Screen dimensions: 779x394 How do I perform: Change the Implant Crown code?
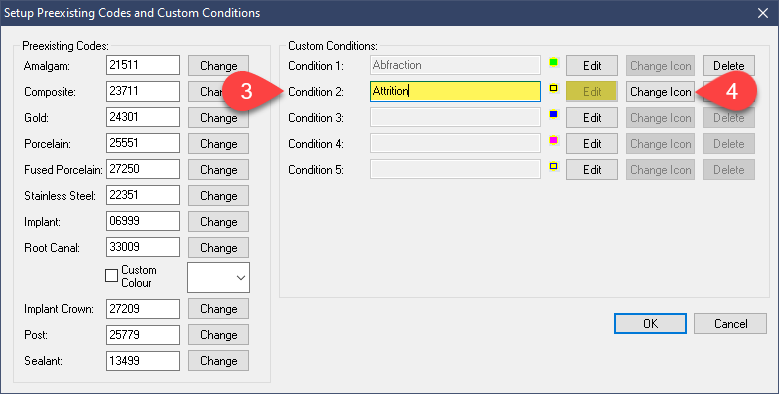tap(219, 309)
